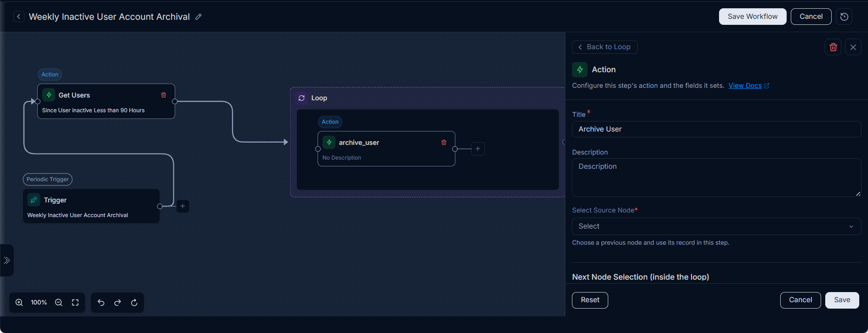Open workflow version history icon

click(x=844, y=17)
